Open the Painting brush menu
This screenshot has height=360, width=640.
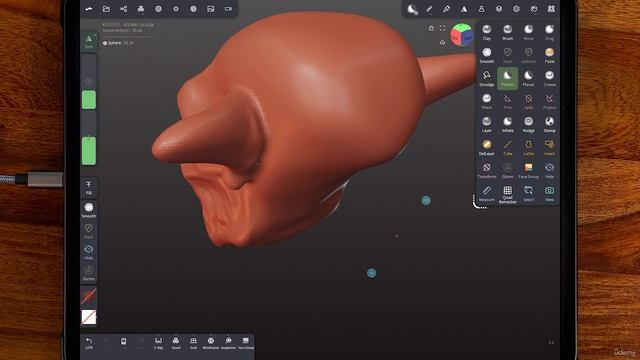pyautogui.click(x=447, y=9)
